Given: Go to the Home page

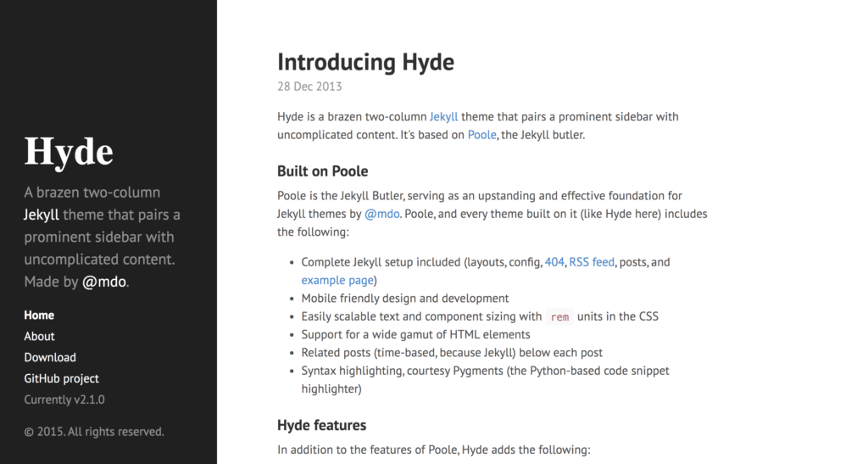Looking at the screenshot, I should pyautogui.click(x=39, y=315).
